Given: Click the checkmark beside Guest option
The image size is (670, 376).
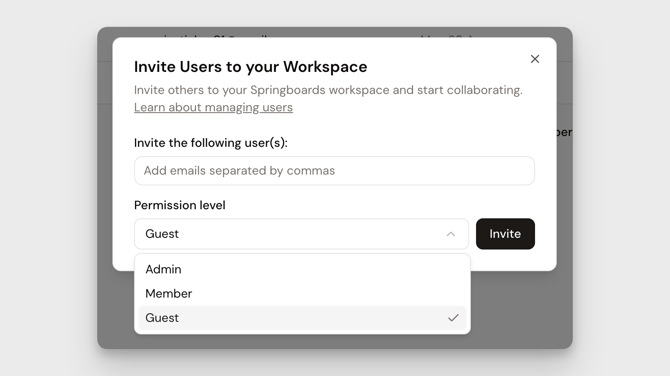Looking at the screenshot, I should (x=453, y=318).
